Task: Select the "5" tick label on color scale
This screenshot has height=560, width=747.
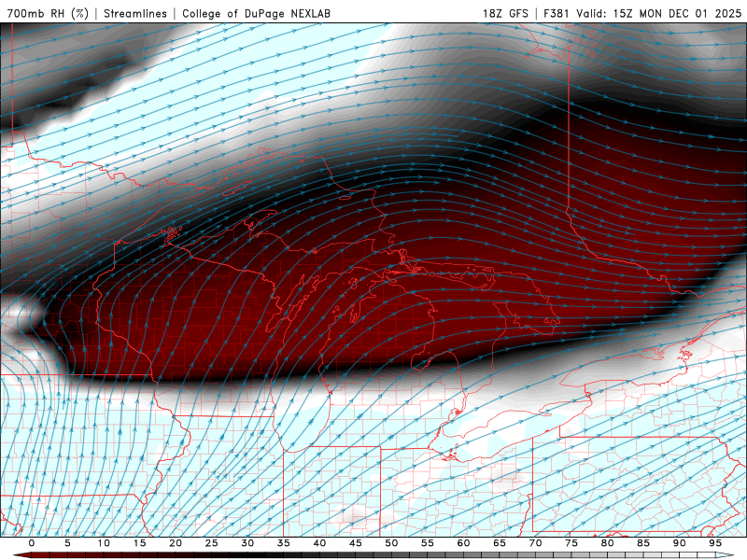Action: pyautogui.click(x=67, y=543)
